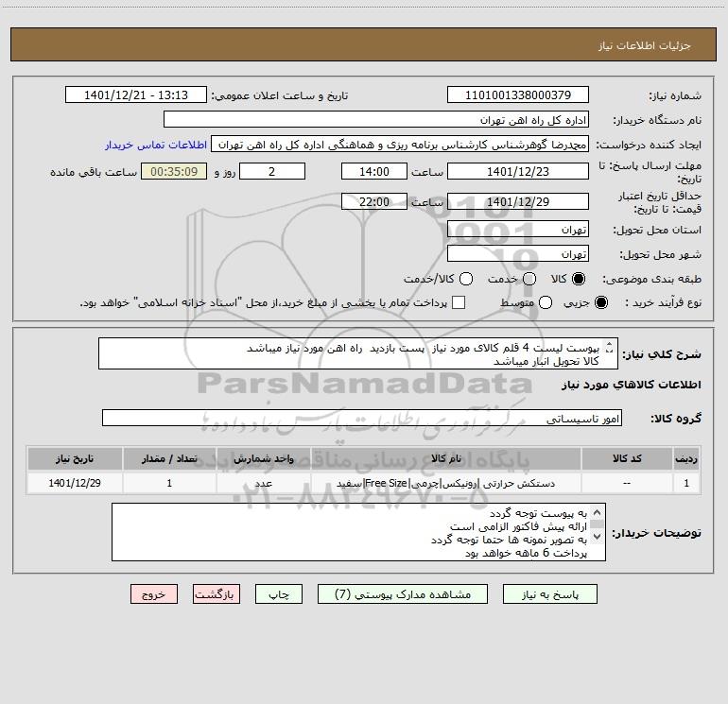Image resolution: width=728 pixels, height=704 pixels.
Task: Select the جزیی purchase type radio
Action: coord(600,302)
